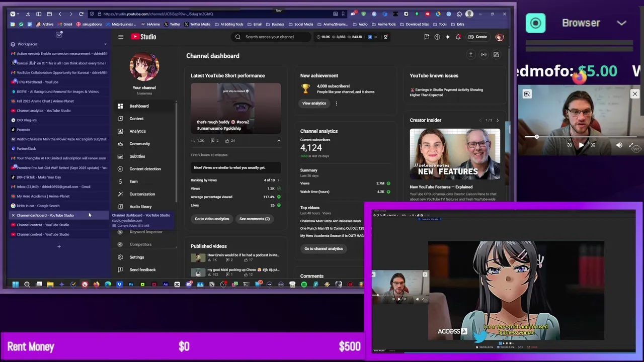Screen dimensions: 644x362
Task: Open the Dashboard section in Studio sidebar
Action: click(x=145, y=106)
